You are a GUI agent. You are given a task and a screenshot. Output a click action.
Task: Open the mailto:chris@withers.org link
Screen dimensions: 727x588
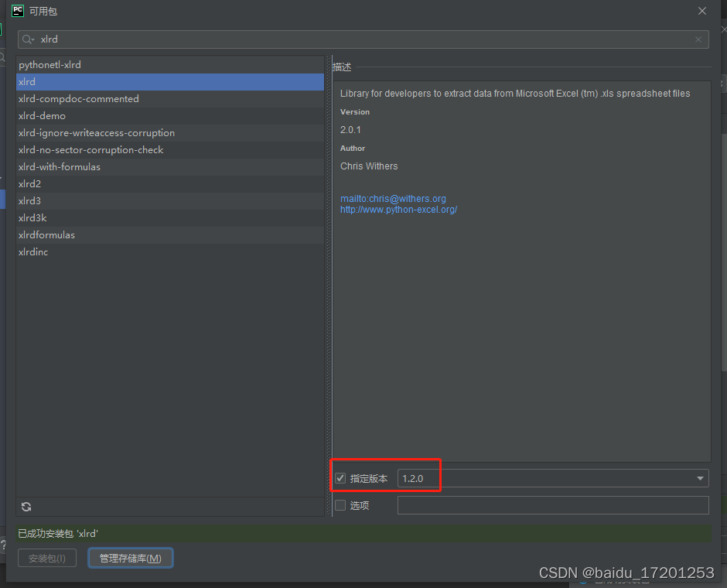coord(393,198)
